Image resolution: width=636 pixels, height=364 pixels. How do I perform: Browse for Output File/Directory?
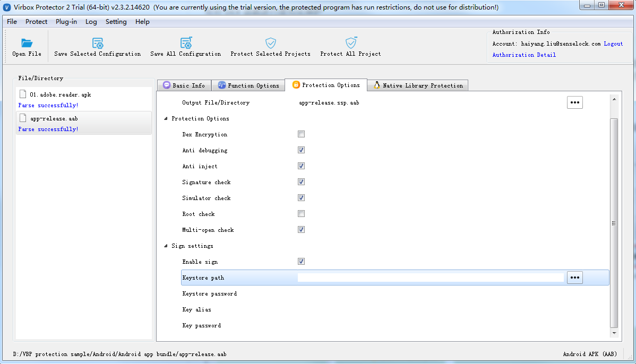(575, 102)
